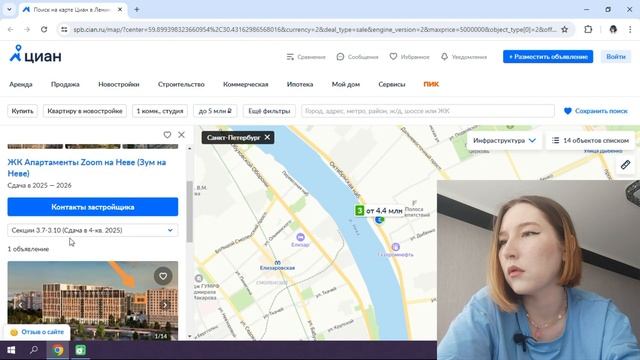640x360 pixels.
Task: Open the Купить deal type filter
Action: click(22, 111)
